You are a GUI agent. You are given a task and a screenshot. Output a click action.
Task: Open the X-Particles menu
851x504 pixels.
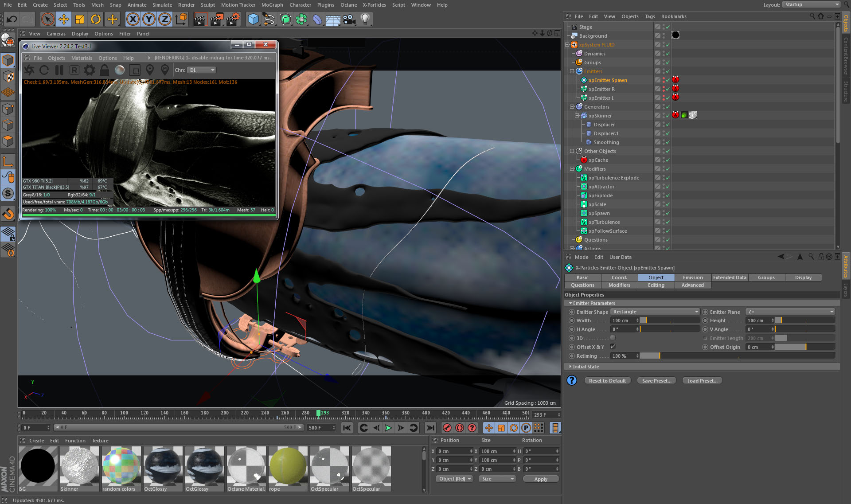coord(374,5)
